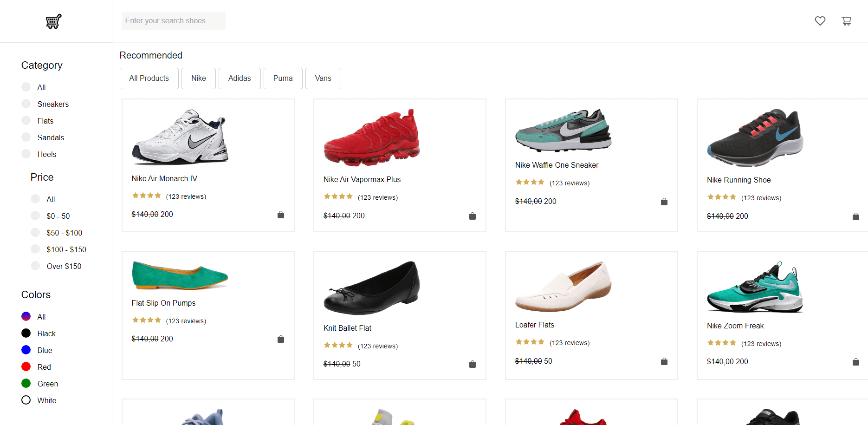Click the Nike Air Monarch IV title

(164, 178)
